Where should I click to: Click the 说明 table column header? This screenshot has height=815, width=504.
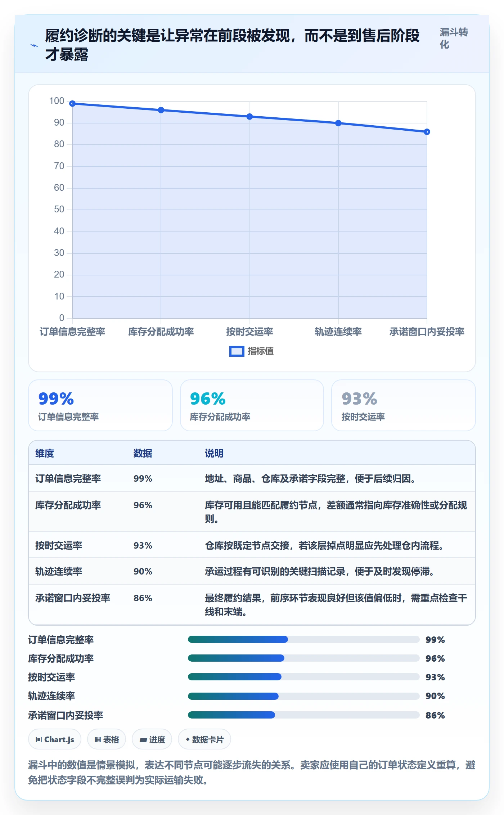click(214, 453)
